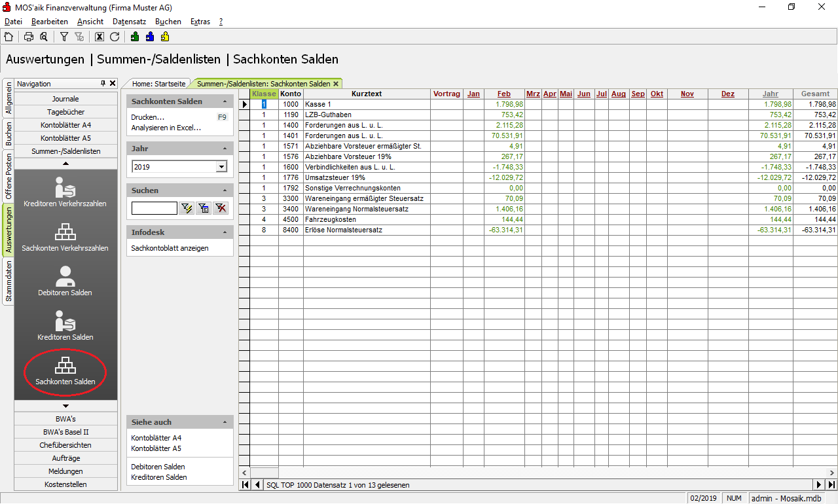Click the quick filter lightning icon
The width and height of the screenshot is (838, 504).
click(x=187, y=208)
